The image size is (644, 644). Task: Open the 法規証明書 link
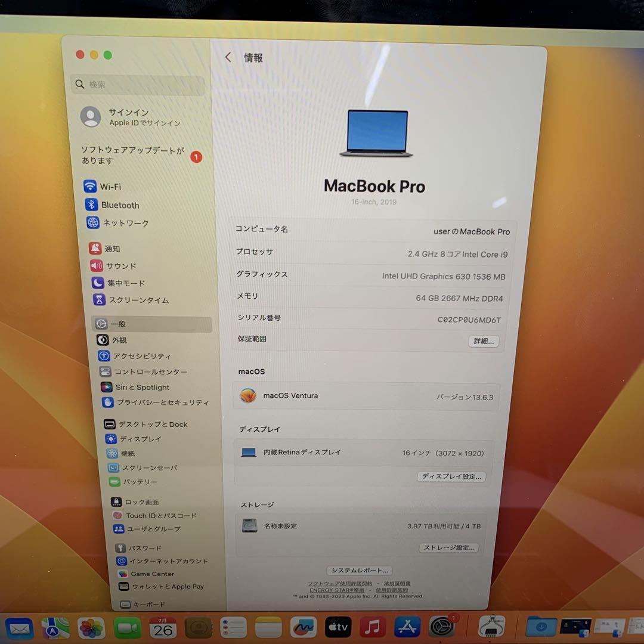click(x=397, y=584)
